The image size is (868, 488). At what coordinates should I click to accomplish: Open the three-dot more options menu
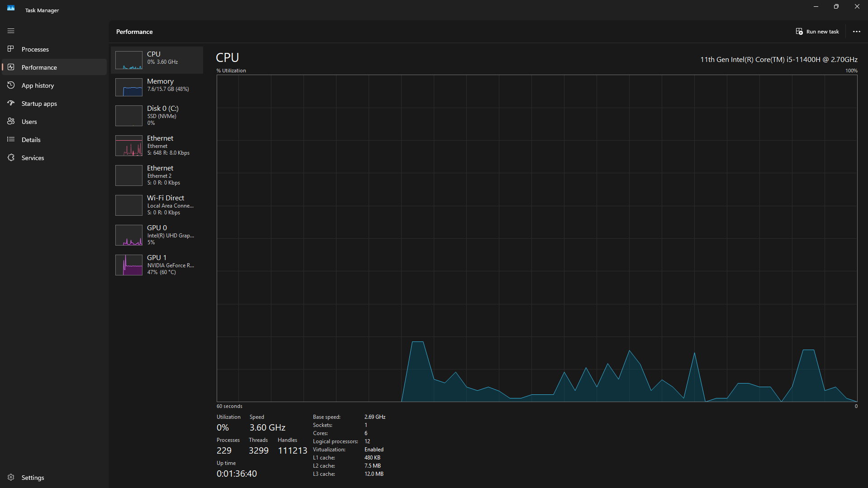point(856,32)
